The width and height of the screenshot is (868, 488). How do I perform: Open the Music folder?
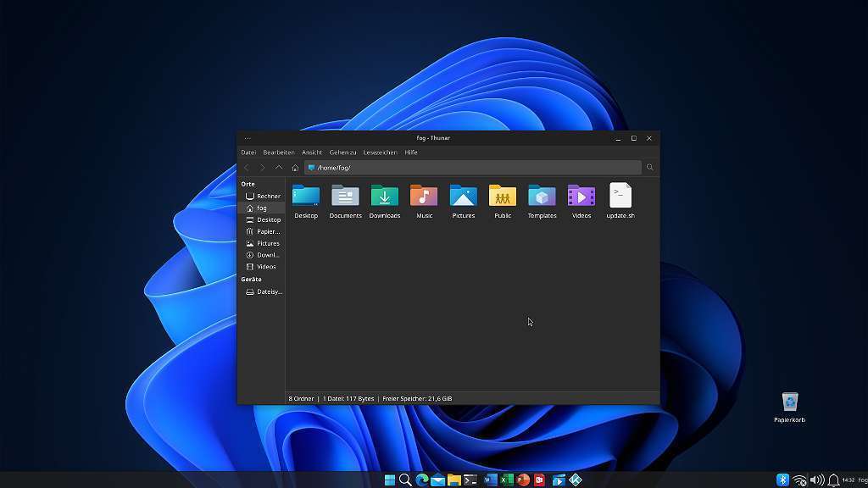tap(424, 197)
